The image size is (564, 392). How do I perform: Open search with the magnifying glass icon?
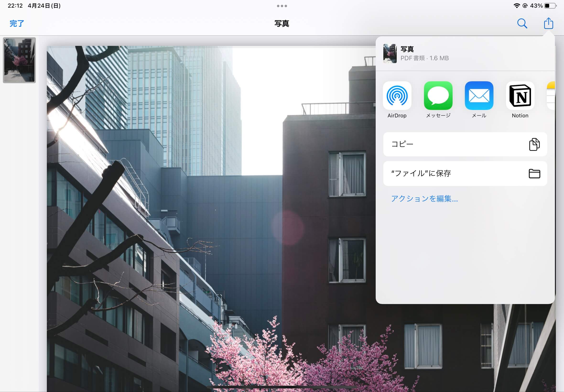tap(522, 23)
